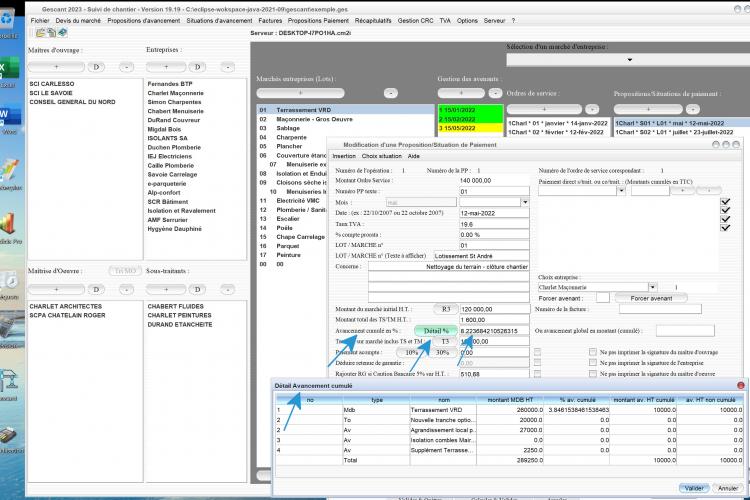Screen dimensions: 750x500
Task: Click the Annuler button in detail dialog
Action: pos(728,488)
